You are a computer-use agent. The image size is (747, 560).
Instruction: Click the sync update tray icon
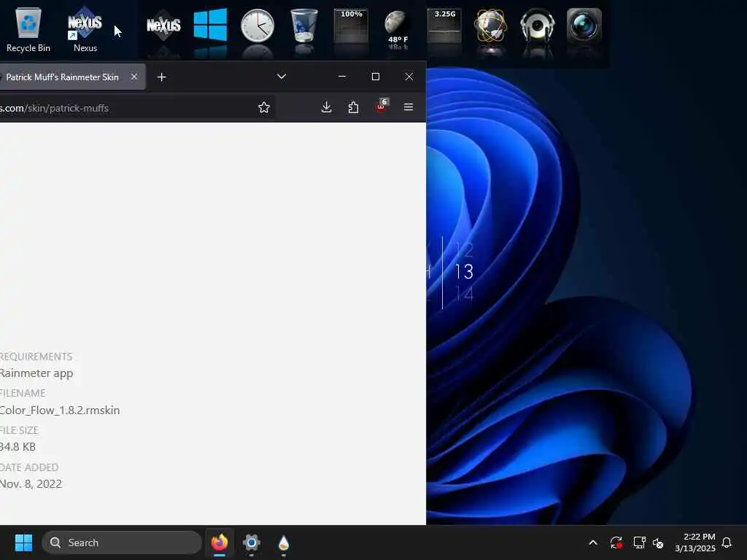click(x=616, y=542)
